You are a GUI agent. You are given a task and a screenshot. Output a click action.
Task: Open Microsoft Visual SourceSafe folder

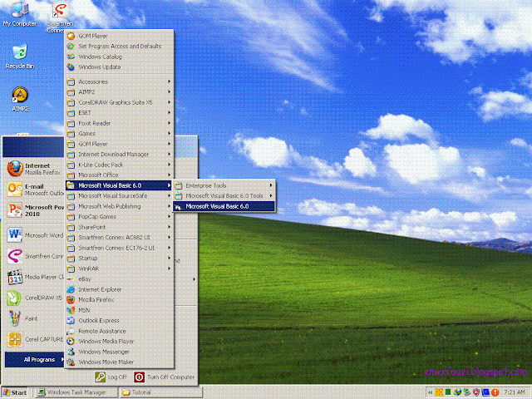click(x=120, y=196)
